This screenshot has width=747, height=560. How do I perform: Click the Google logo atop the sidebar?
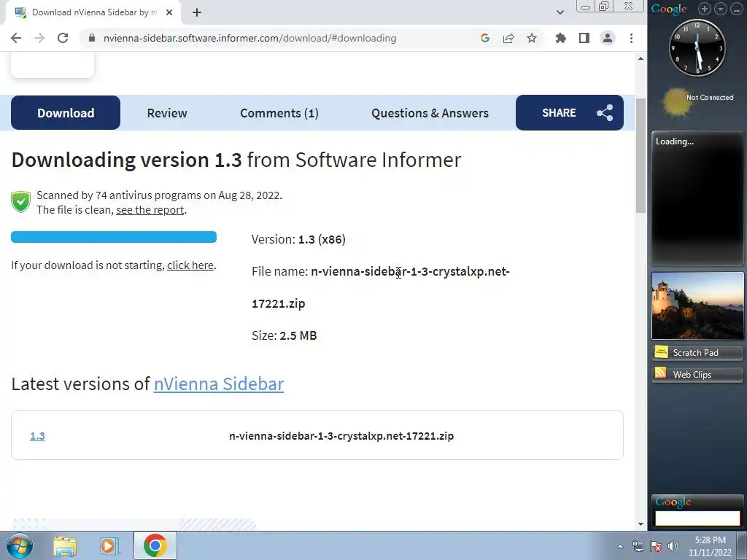coord(669,9)
